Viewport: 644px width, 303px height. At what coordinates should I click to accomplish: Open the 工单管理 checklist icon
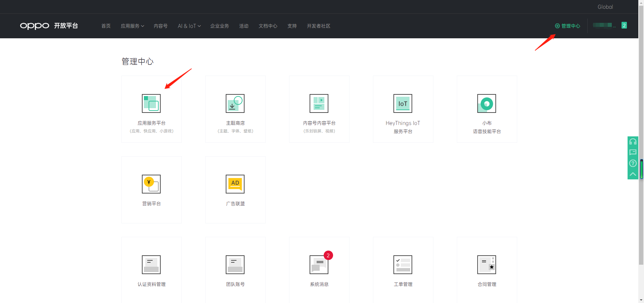click(x=403, y=265)
